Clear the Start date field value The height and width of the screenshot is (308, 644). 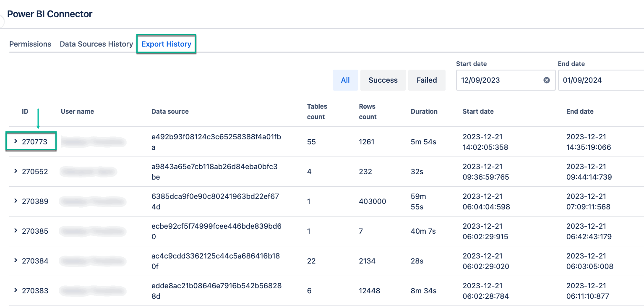point(546,80)
